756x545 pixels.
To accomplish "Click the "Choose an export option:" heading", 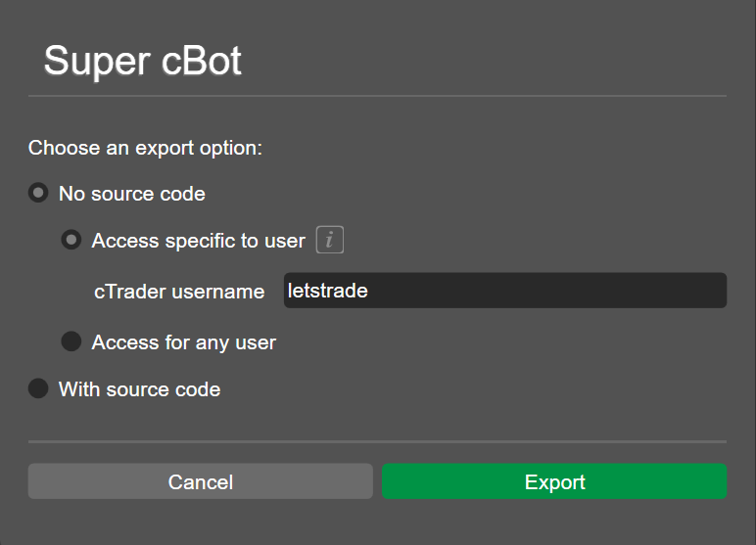I will (x=145, y=148).
